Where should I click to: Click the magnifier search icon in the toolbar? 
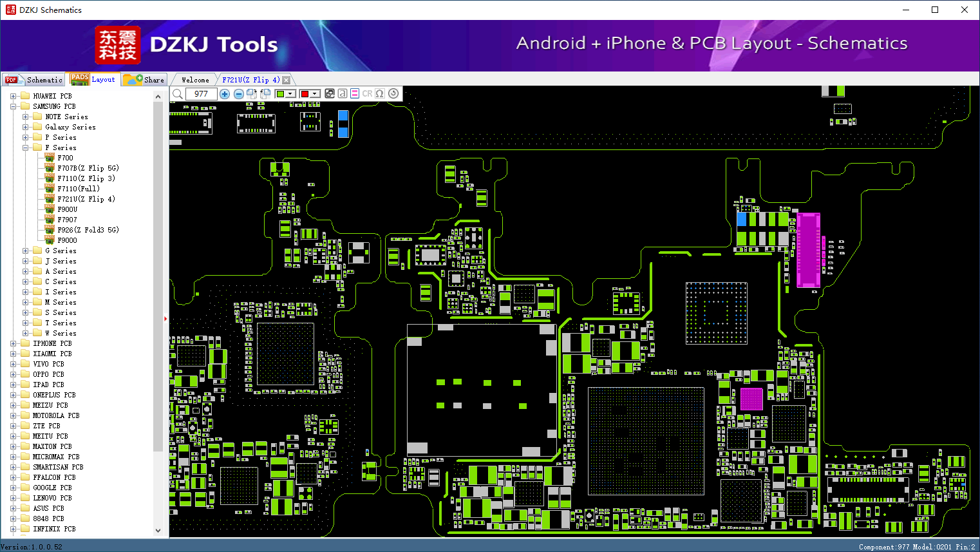(x=178, y=94)
